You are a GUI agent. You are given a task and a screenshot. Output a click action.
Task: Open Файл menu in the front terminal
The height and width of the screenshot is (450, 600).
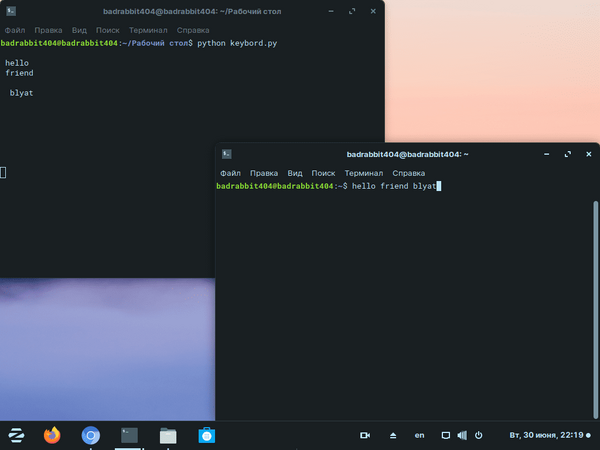(230, 173)
